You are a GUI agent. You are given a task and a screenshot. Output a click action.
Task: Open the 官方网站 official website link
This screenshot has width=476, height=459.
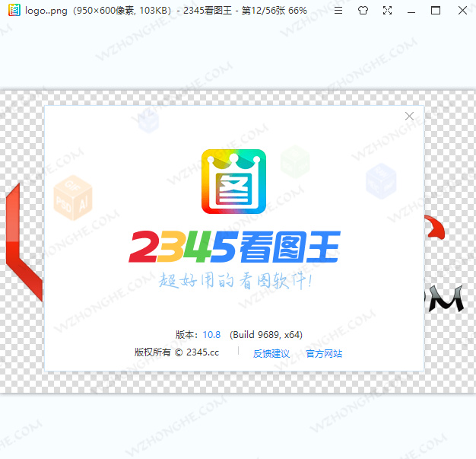pyautogui.click(x=324, y=353)
